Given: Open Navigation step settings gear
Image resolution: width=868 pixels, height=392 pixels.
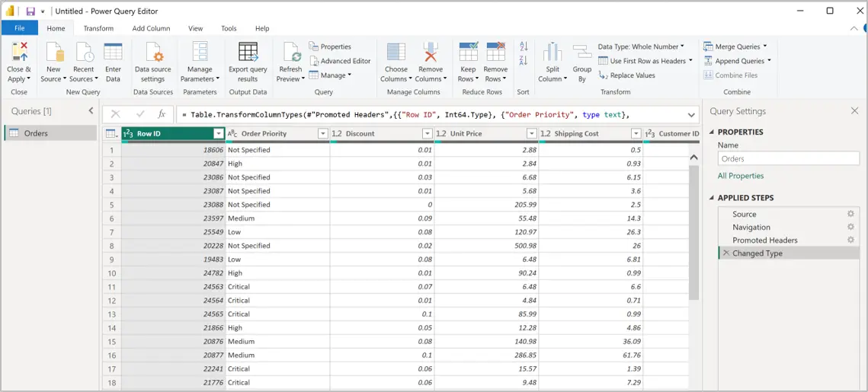Looking at the screenshot, I should (x=850, y=227).
